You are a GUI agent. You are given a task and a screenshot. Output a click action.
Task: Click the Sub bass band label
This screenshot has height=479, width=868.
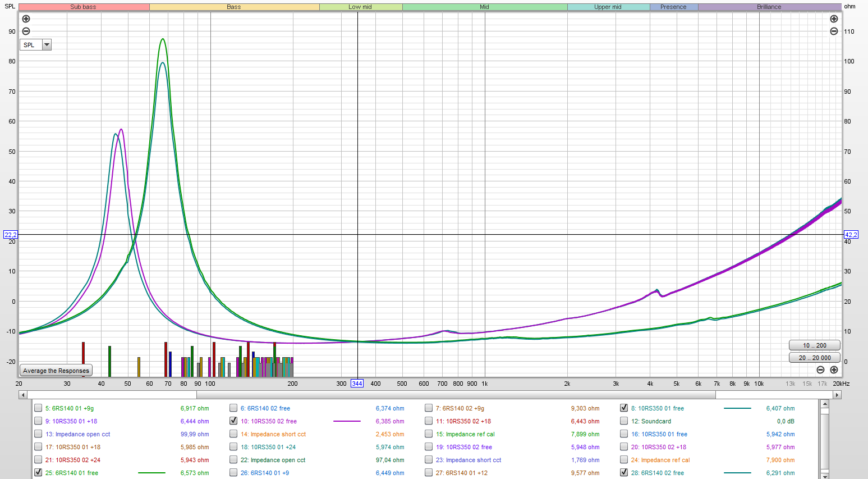pyautogui.click(x=84, y=7)
